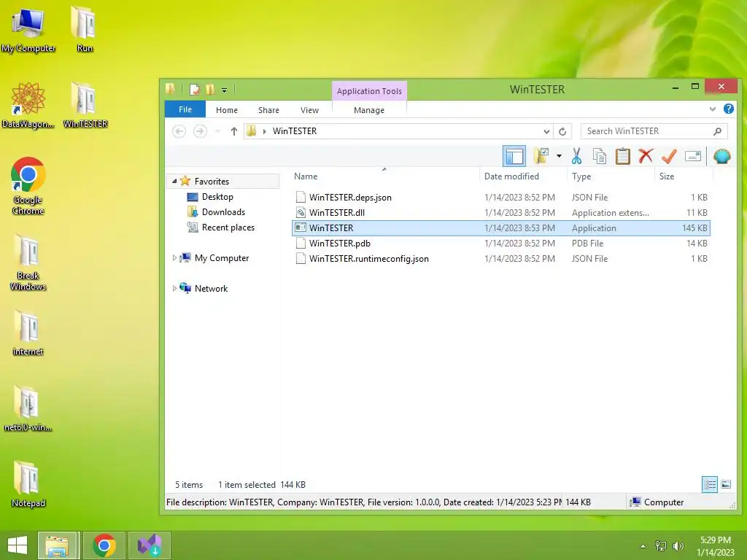Select the WinTESTER.deps.json file
The width and height of the screenshot is (747, 560).
tap(500, 197)
